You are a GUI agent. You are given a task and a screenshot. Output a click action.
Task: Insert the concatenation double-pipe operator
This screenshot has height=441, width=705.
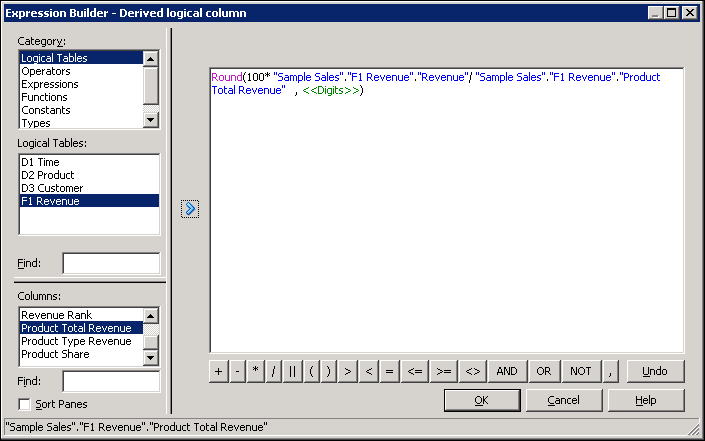tap(292, 371)
